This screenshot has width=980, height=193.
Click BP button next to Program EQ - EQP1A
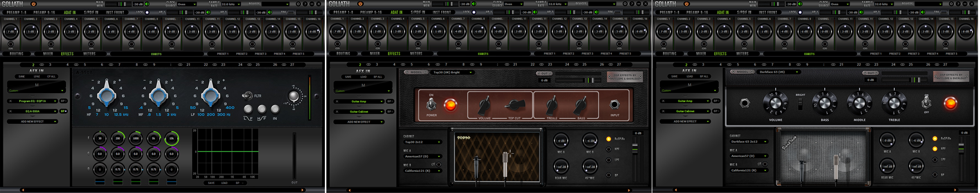(x=63, y=101)
